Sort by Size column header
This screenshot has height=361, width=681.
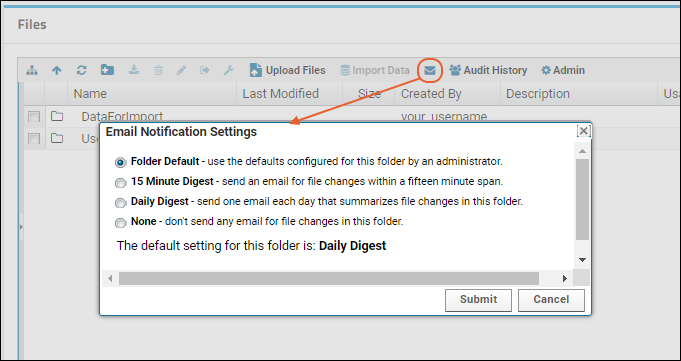click(x=369, y=94)
